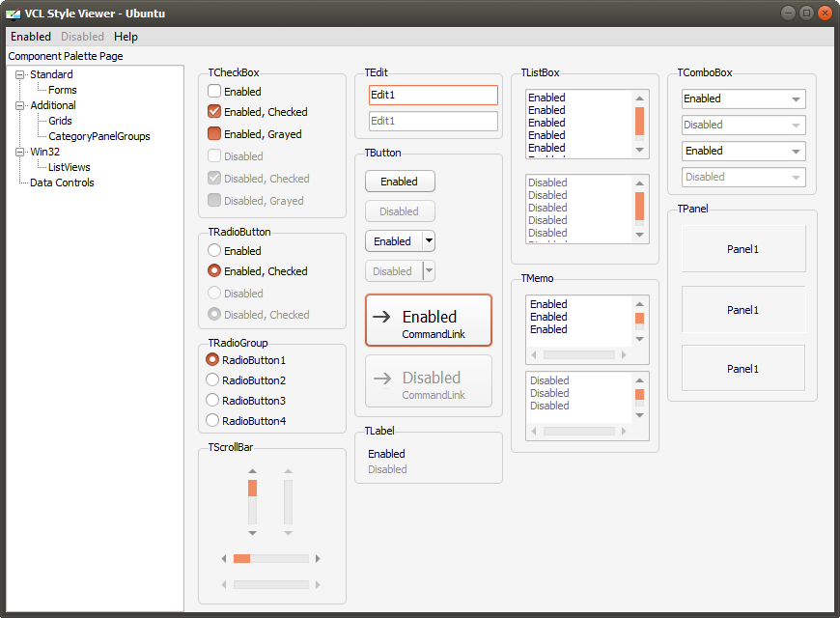Uncheck the 'Enabled, Checked' checkbox
The height and width of the screenshot is (618, 840).
[x=214, y=111]
